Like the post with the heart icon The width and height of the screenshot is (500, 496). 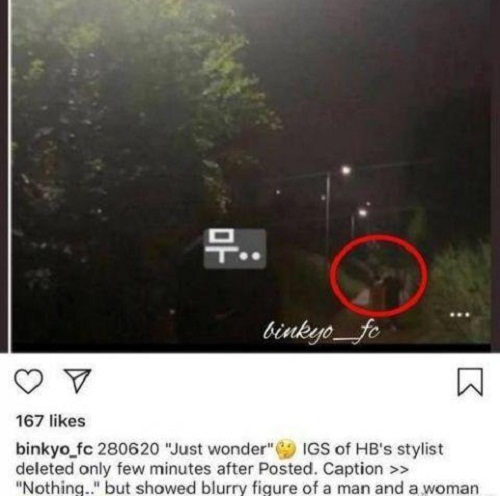click(29, 381)
